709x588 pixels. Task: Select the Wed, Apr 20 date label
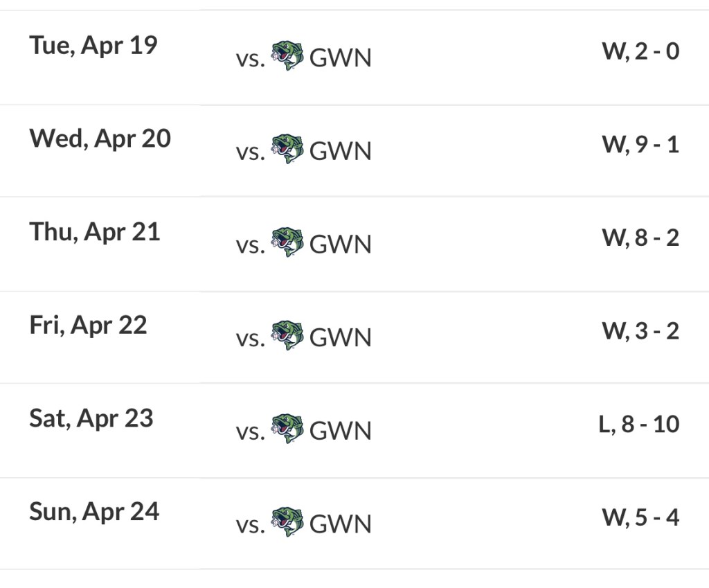point(100,139)
